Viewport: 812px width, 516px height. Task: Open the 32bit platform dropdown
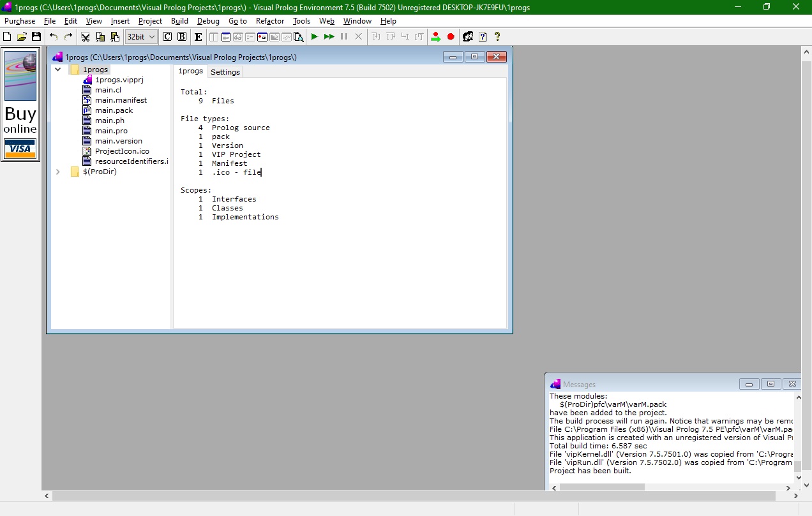[x=141, y=37]
